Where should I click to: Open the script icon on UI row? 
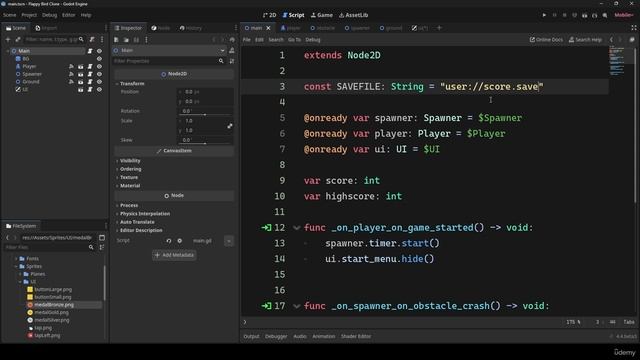(x=90, y=89)
